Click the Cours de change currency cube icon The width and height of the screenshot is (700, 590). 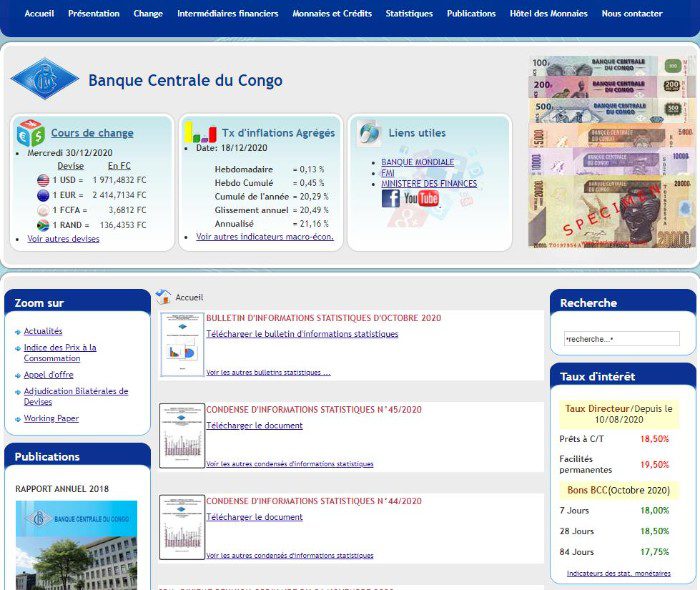(31, 133)
